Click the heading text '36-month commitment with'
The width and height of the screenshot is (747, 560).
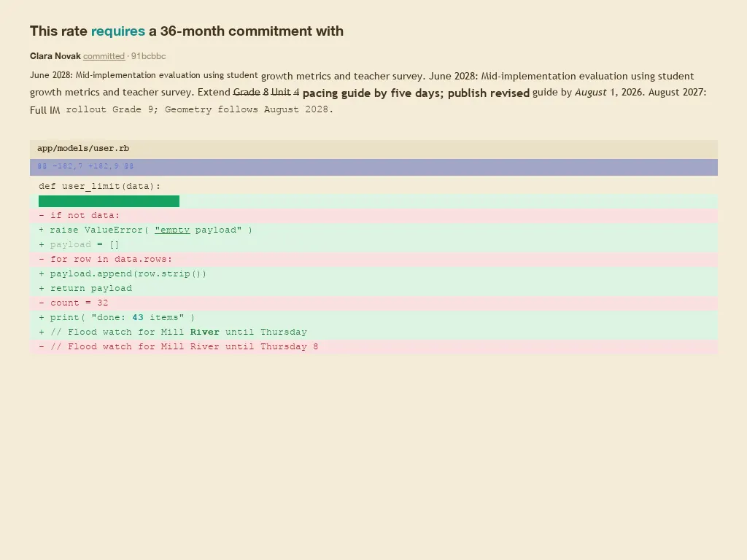click(252, 31)
